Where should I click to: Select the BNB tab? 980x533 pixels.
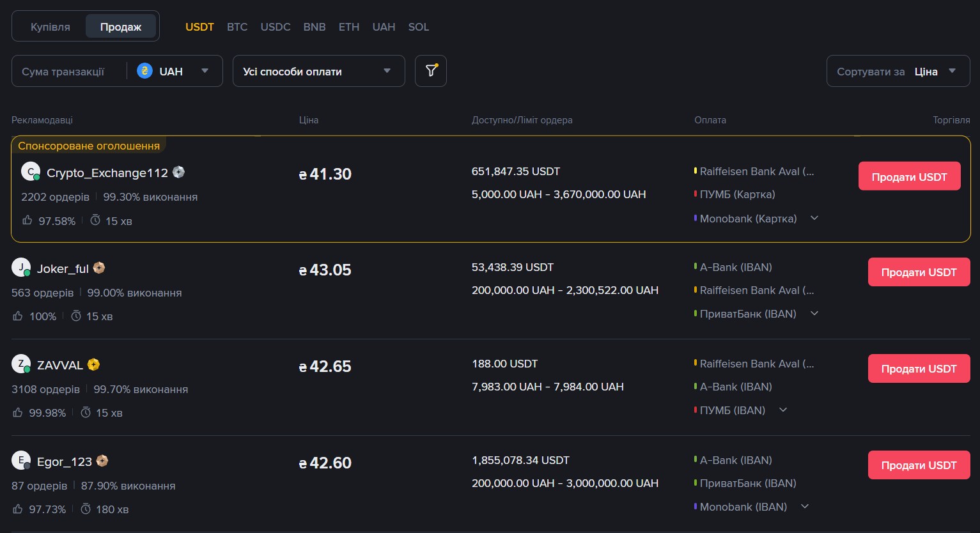(x=315, y=27)
